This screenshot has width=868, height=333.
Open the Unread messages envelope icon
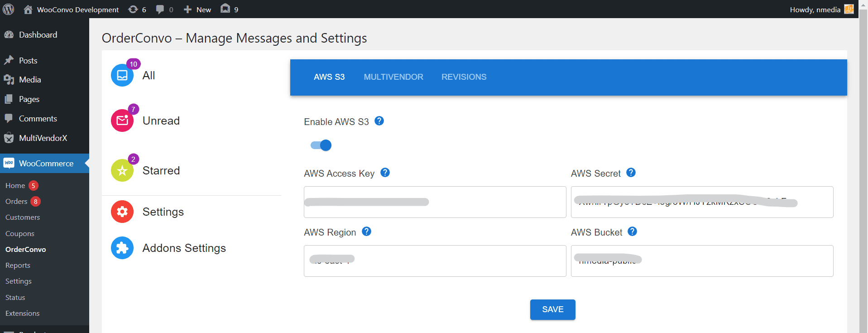122,121
